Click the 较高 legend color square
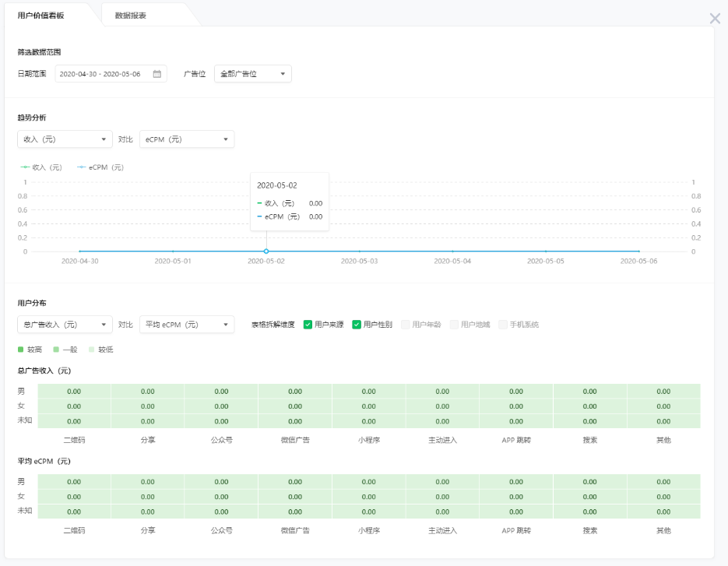Viewport: 728px width, 566px height. pos(21,350)
